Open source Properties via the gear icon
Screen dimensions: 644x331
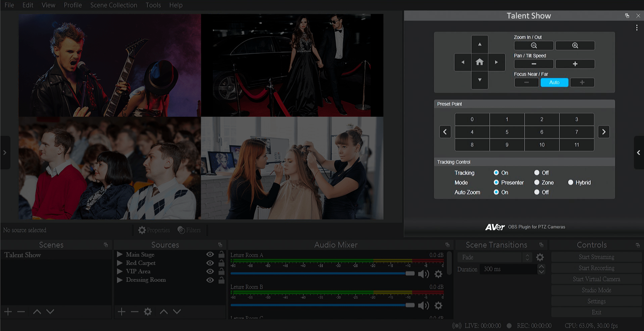pyautogui.click(x=142, y=230)
